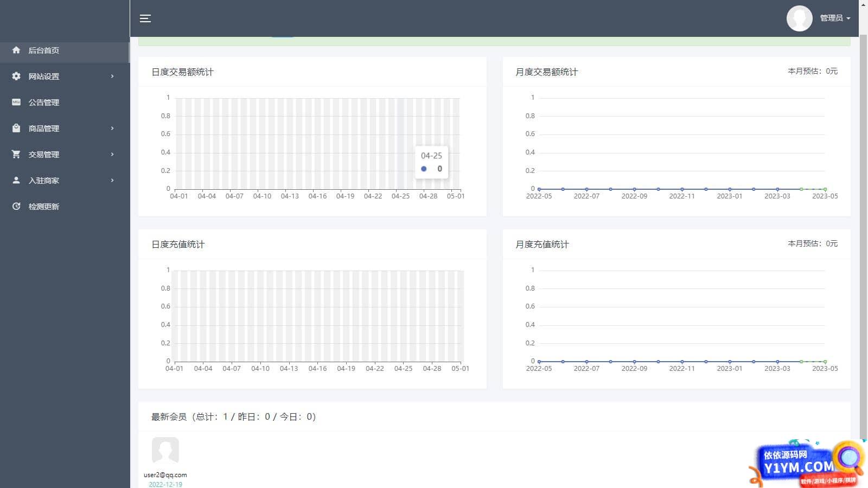Click the 月度交易额统计 chart title
This screenshot has height=488, width=868.
(x=546, y=72)
